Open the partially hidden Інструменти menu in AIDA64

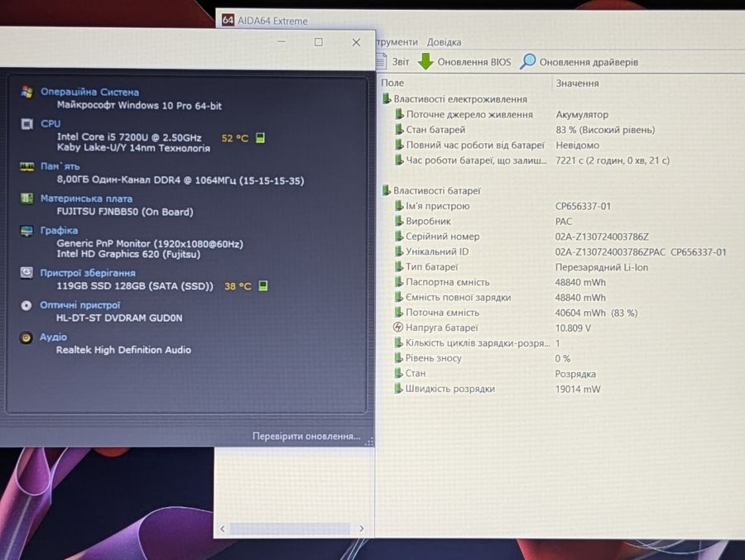(397, 42)
